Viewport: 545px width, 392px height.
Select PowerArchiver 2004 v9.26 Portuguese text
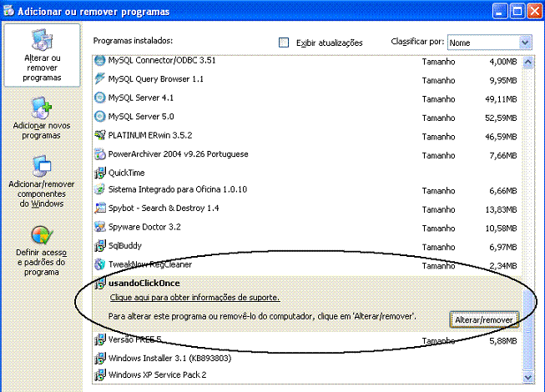[178, 153]
